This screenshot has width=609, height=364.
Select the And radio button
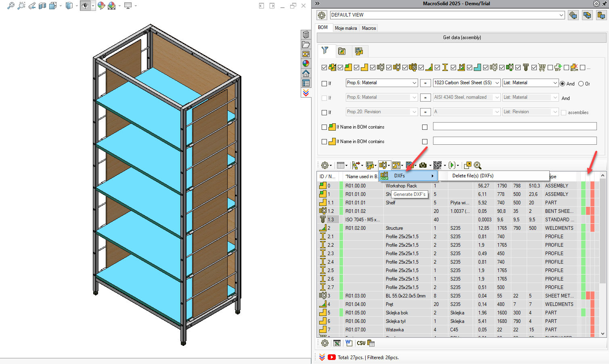(x=562, y=83)
